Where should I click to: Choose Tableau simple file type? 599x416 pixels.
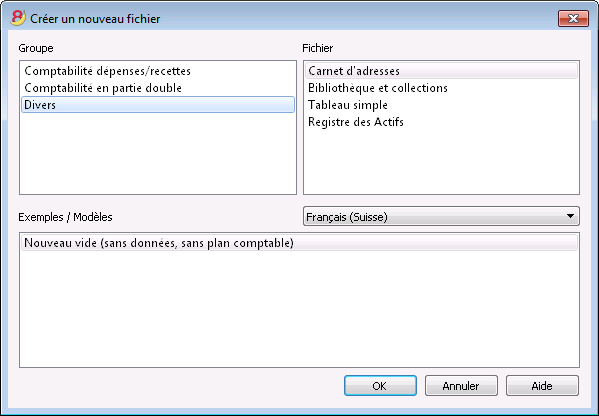[x=441, y=105]
